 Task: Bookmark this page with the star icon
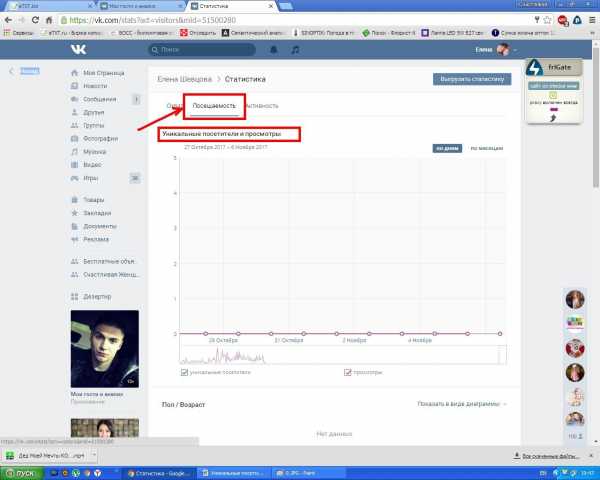(x=547, y=20)
